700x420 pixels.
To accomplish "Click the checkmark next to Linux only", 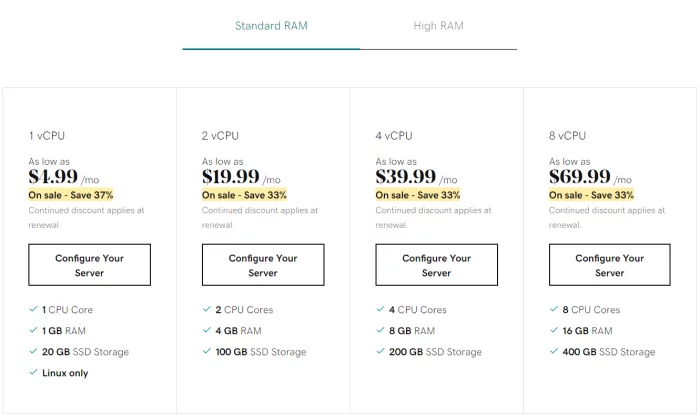I will pos(33,372).
